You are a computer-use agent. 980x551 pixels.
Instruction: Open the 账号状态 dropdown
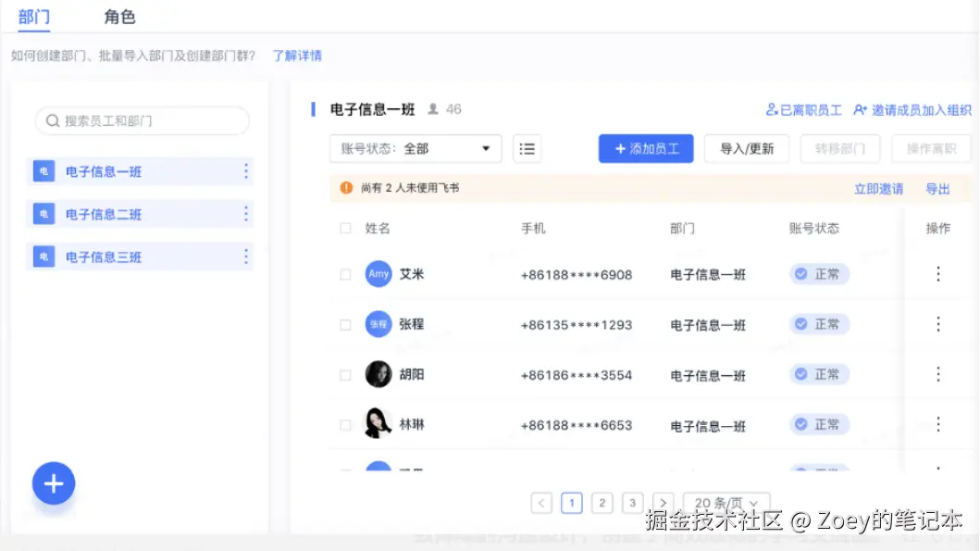[x=416, y=149]
